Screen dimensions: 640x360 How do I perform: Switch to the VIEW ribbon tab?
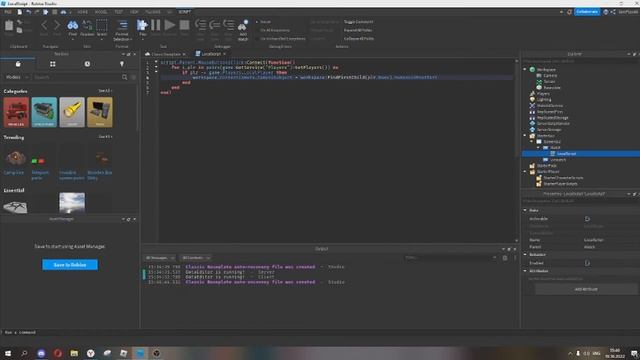tap(134, 12)
